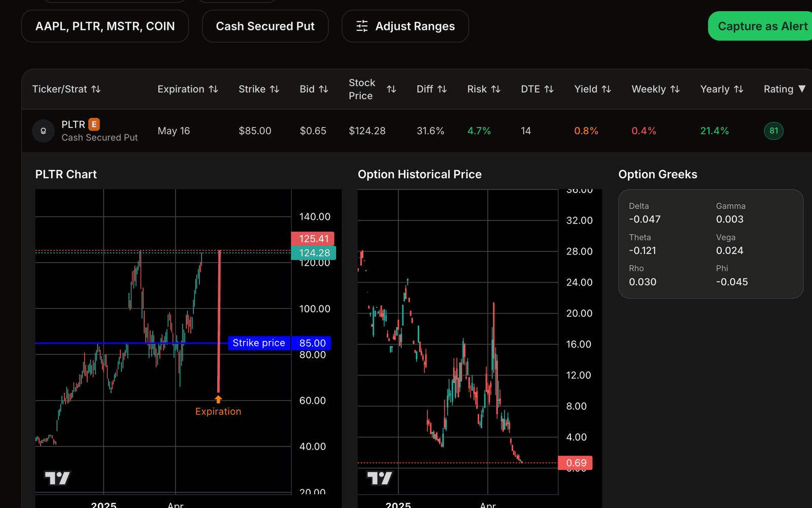Screen dimensions: 812x508
Task: Click the May 16 expiration cell
Action: coord(174,131)
